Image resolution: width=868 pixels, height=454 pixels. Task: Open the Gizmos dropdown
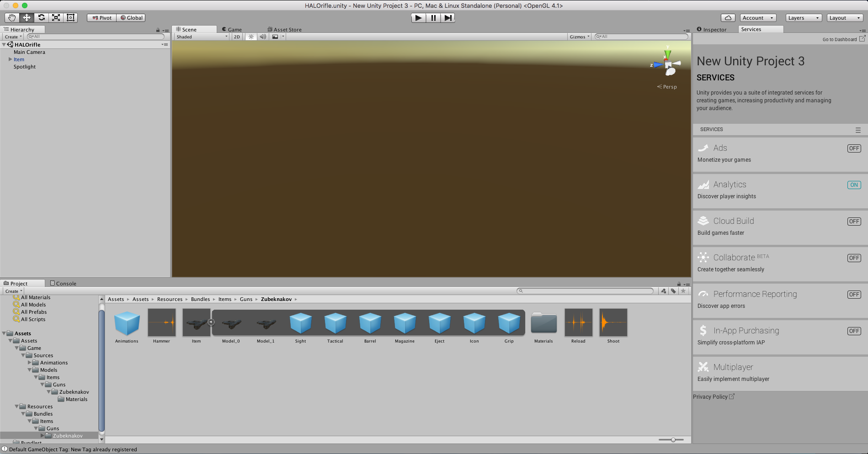tap(580, 37)
